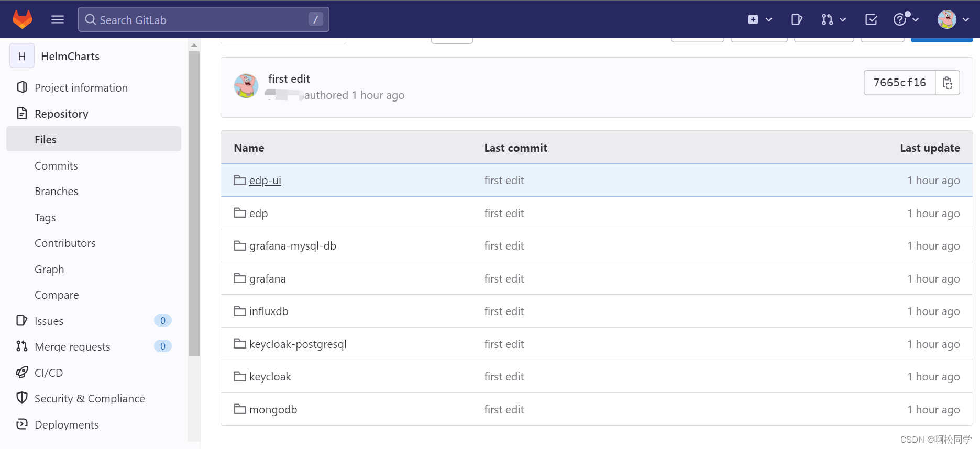Open Compare in sidebar
Screen dimensions: 980x449
(57, 295)
